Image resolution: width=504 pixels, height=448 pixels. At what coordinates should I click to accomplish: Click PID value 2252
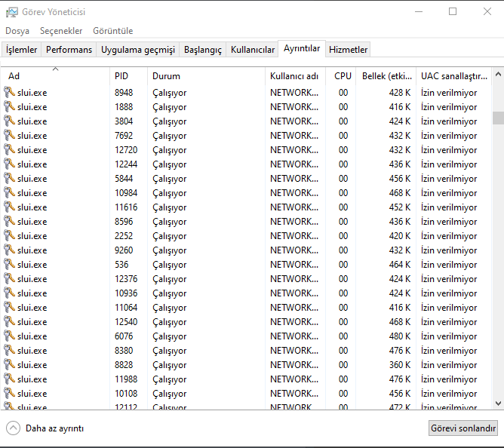pos(124,236)
